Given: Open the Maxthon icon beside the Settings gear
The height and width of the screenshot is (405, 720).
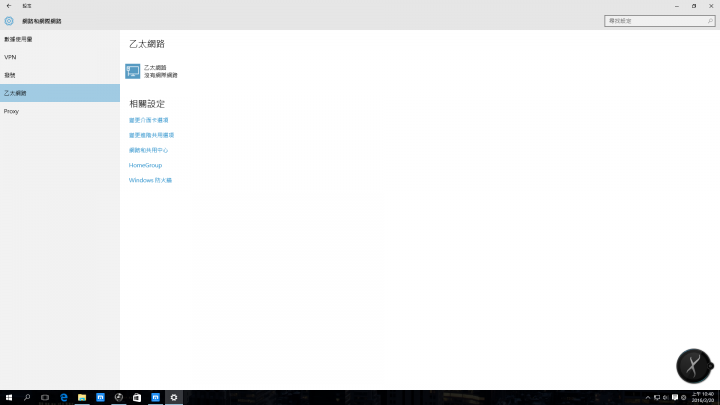Looking at the screenshot, I should (x=155, y=398).
